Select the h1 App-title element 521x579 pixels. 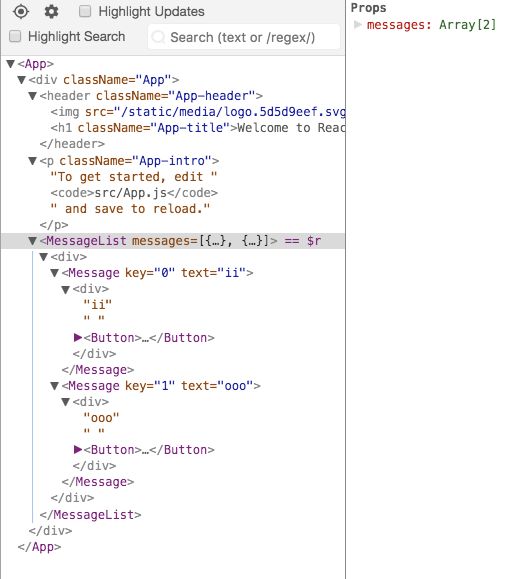[198, 128]
